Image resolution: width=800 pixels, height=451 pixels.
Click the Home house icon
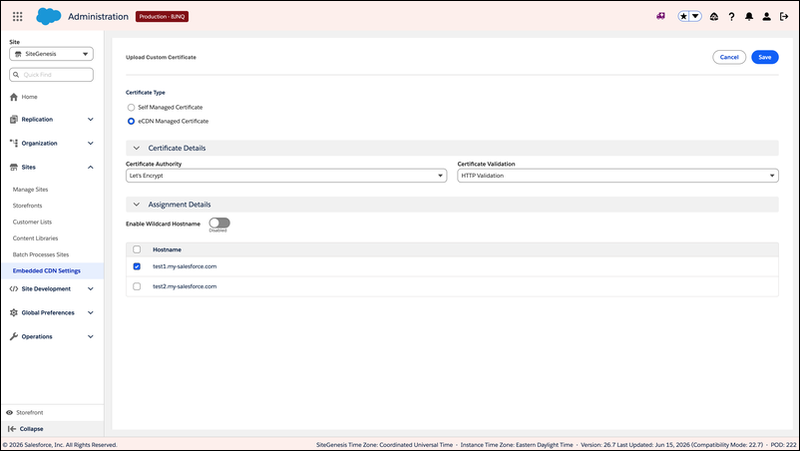[14, 97]
